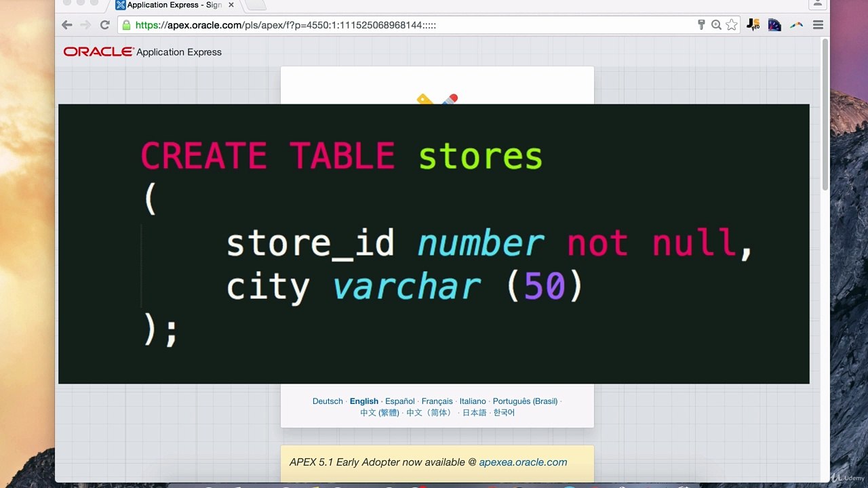Open the Chrome user profile button
Screen dimensions: 868x488
[x=818, y=4]
